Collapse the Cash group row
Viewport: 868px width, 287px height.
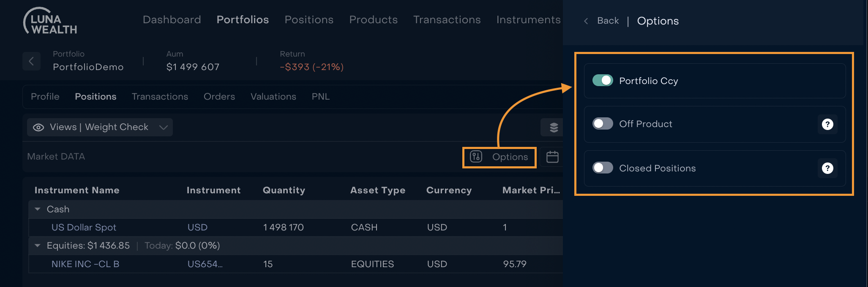click(x=38, y=209)
